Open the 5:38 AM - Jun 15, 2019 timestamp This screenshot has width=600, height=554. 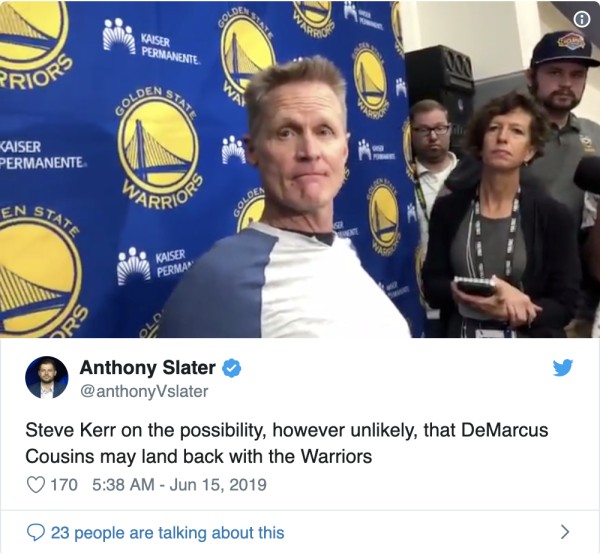179,485
